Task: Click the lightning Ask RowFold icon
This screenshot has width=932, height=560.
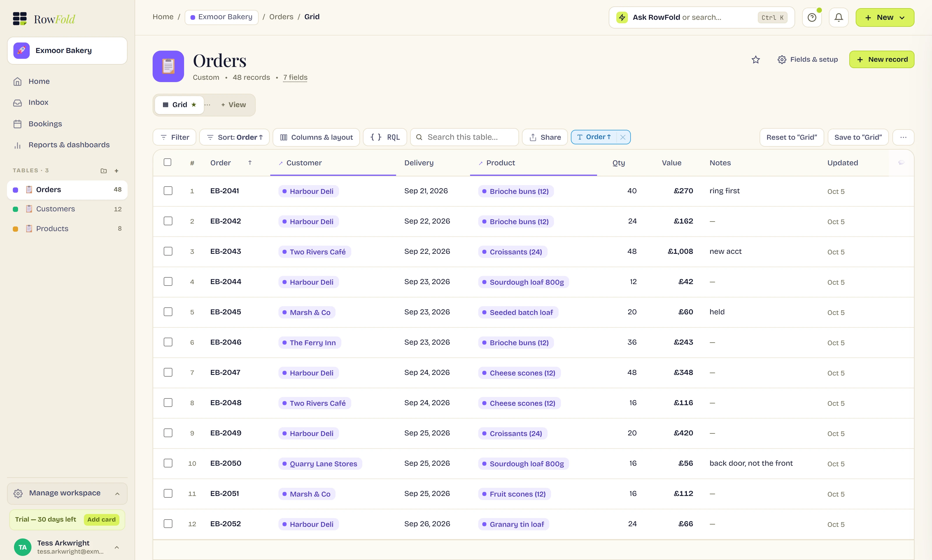Action: click(622, 17)
